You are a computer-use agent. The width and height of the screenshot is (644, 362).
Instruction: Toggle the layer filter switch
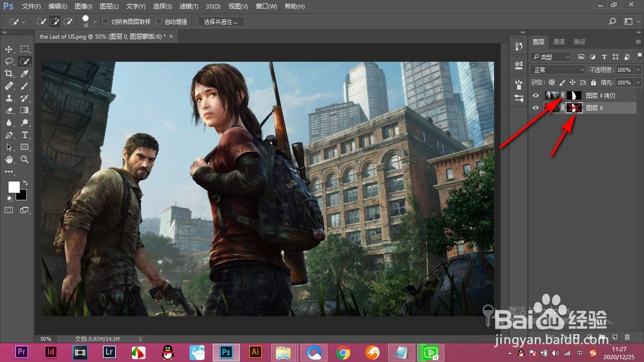click(639, 56)
